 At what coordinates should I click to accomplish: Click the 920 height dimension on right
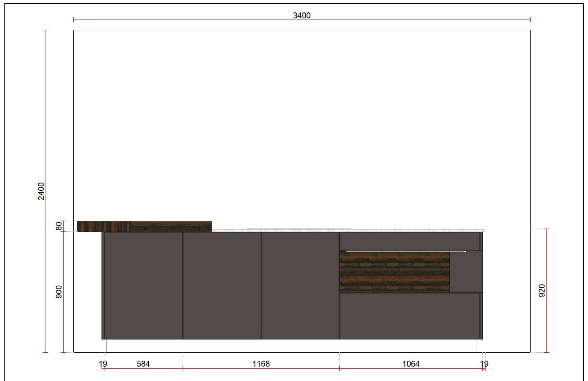click(x=542, y=290)
